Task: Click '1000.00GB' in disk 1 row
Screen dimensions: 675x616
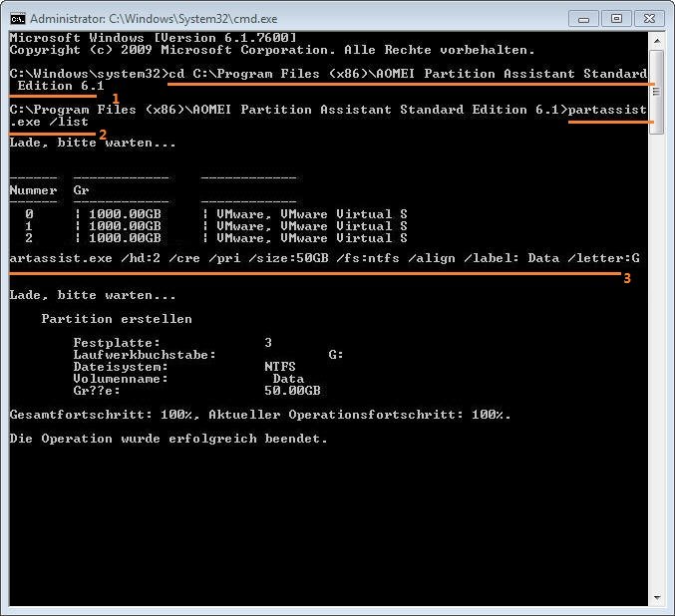Action: click(x=125, y=226)
